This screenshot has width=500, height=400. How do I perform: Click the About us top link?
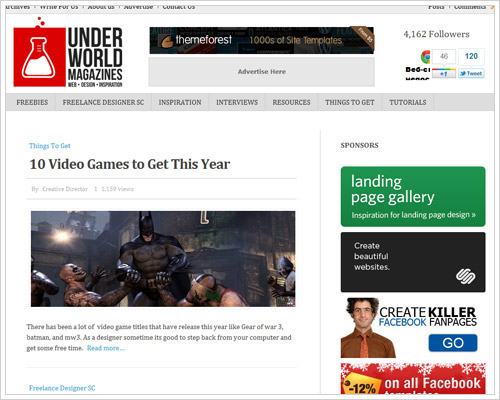pyautogui.click(x=101, y=7)
